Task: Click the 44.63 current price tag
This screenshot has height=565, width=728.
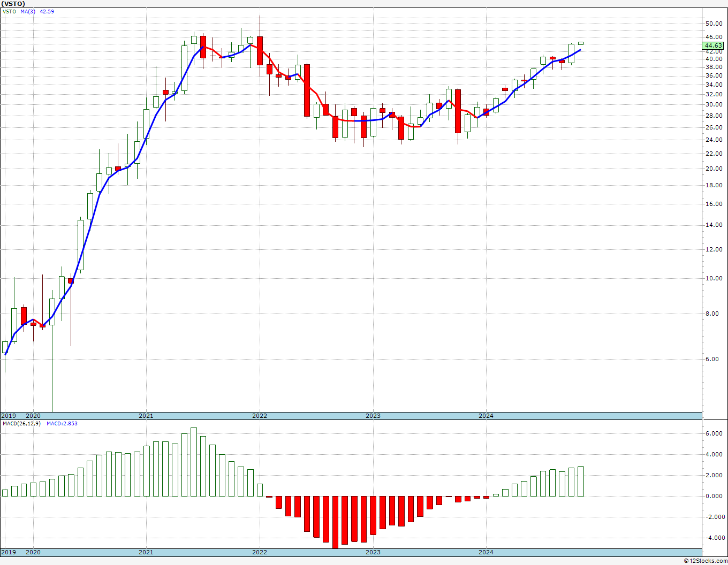Action: tap(714, 46)
